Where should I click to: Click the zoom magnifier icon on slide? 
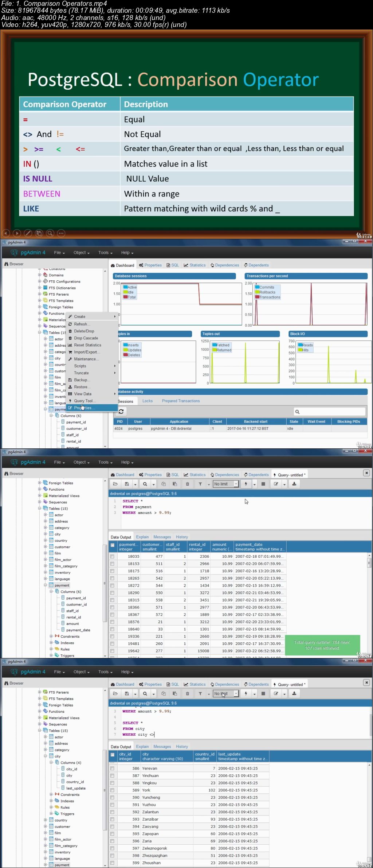50,233
